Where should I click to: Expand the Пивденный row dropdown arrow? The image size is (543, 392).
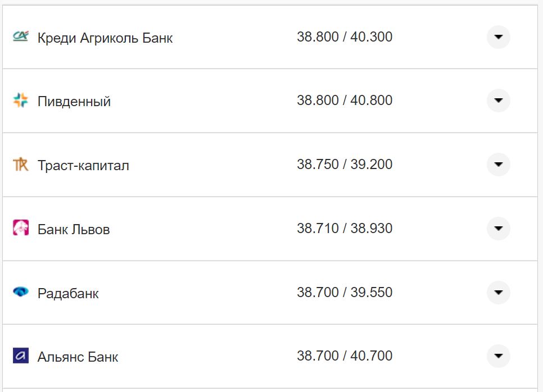click(498, 101)
